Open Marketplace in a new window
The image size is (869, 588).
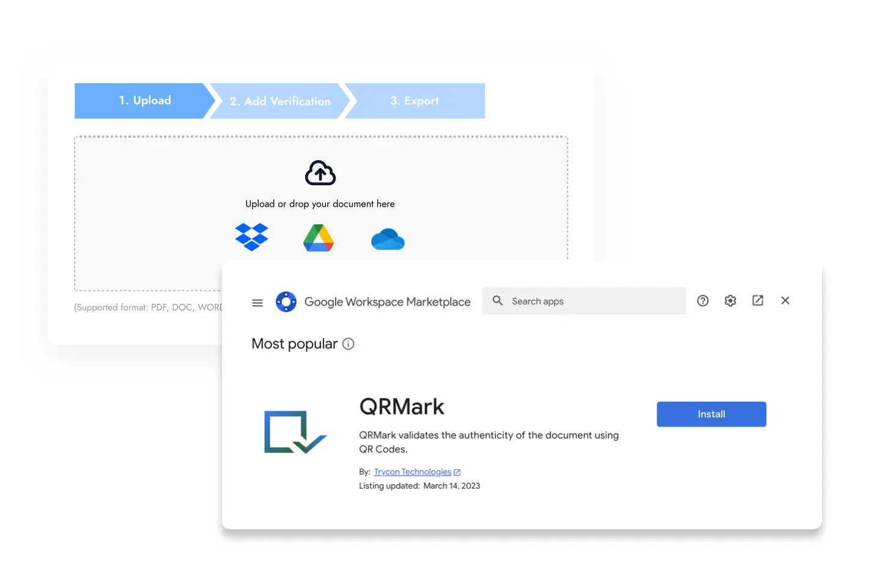tap(758, 300)
